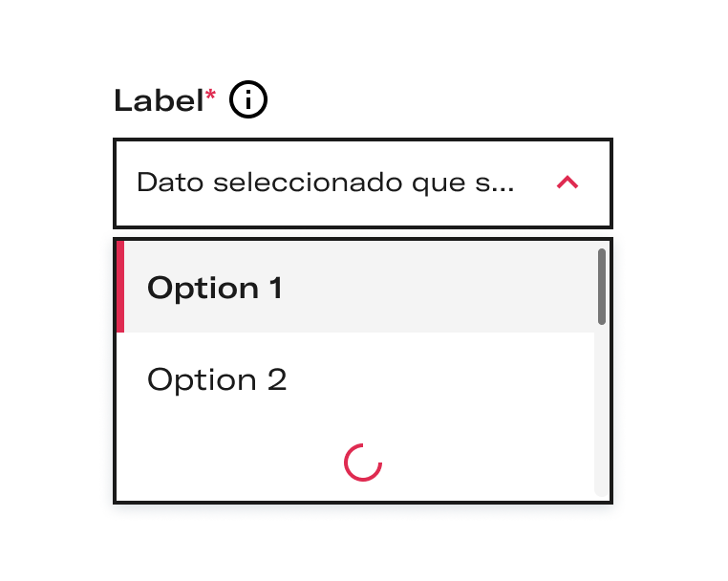
Task: Select Option 1 in the list
Action: pos(215,288)
